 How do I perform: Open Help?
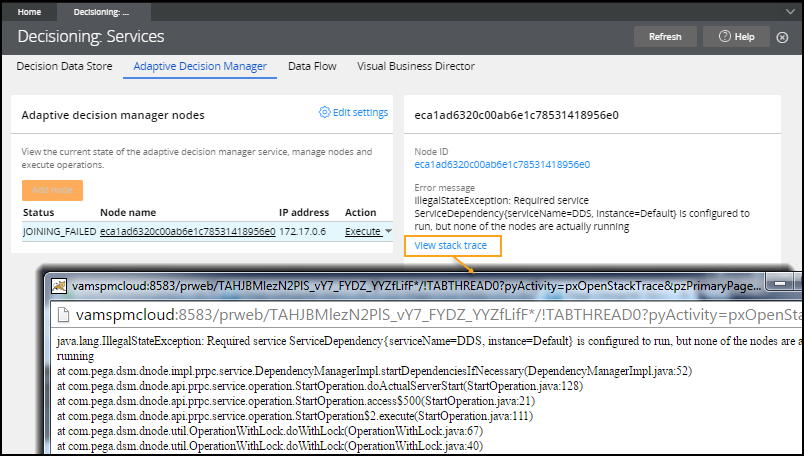click(736, 36)
